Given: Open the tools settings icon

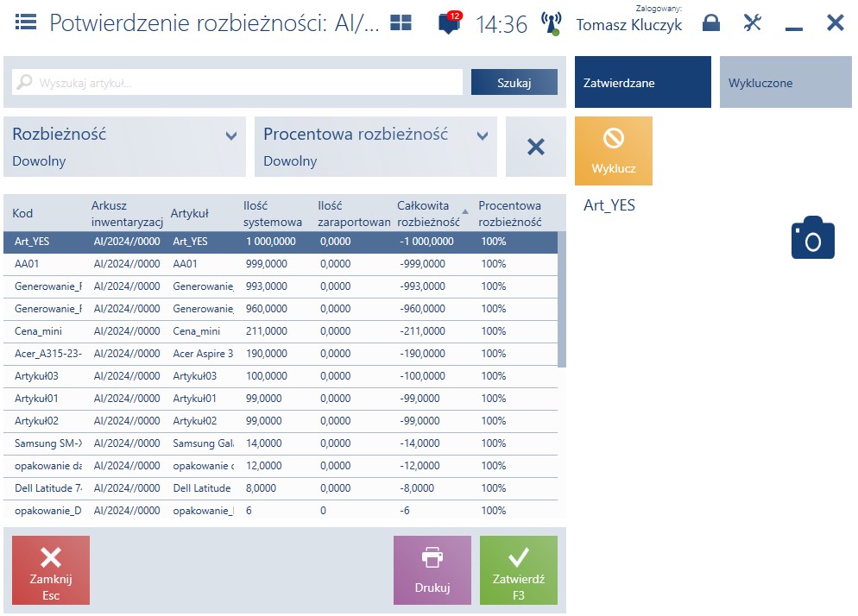Looking at the screenshot, I should click(753, 22).
